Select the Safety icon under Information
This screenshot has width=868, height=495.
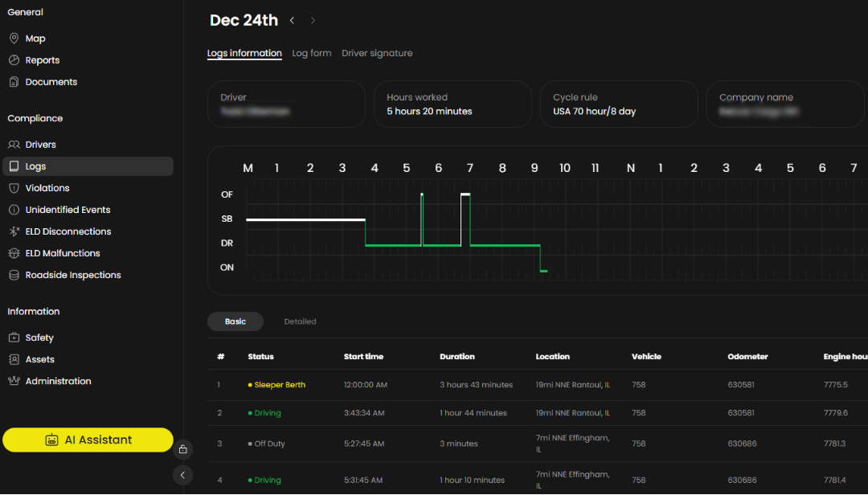[x=13, y=337]
